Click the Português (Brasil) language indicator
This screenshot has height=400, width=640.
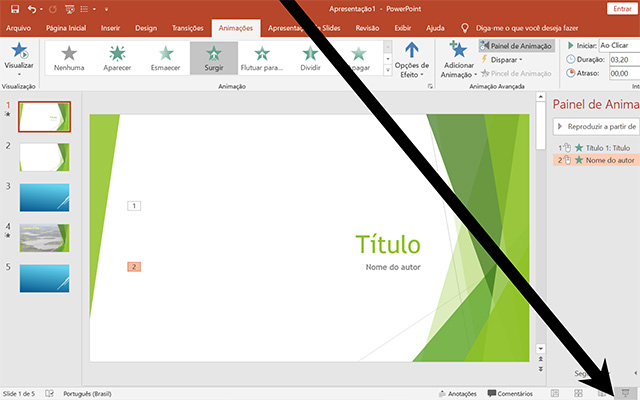pos(87,394)
